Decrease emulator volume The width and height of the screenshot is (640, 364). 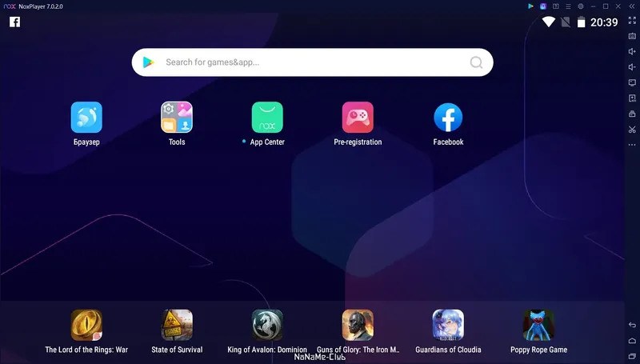click(x=632, y=67)
